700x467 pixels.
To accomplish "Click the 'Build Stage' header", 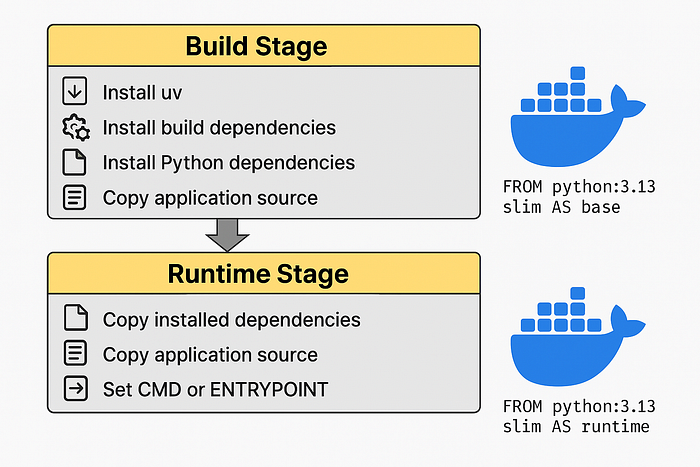I will 264,46.
